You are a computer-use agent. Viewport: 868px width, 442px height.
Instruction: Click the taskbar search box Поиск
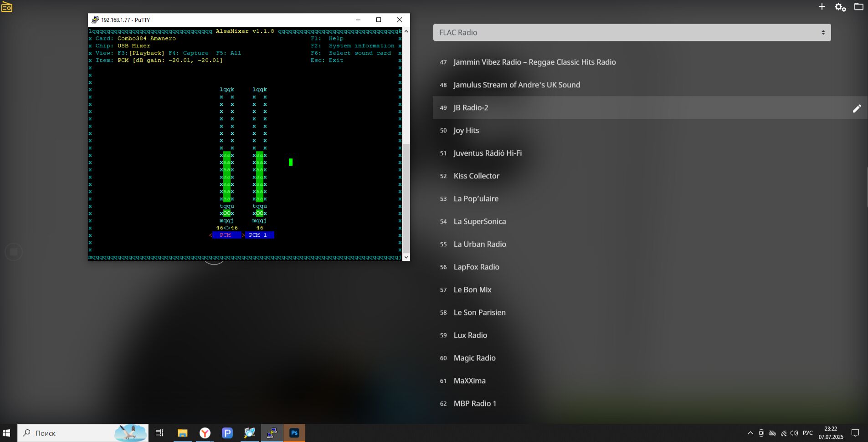tap(83, 433)
